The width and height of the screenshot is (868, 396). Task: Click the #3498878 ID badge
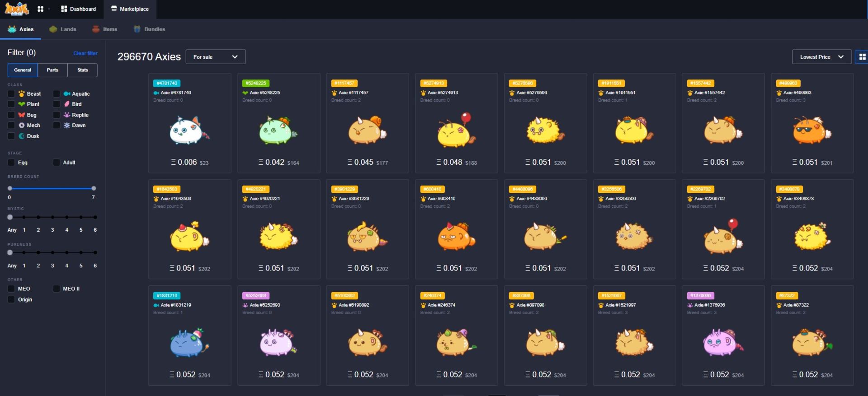point(790,190)
